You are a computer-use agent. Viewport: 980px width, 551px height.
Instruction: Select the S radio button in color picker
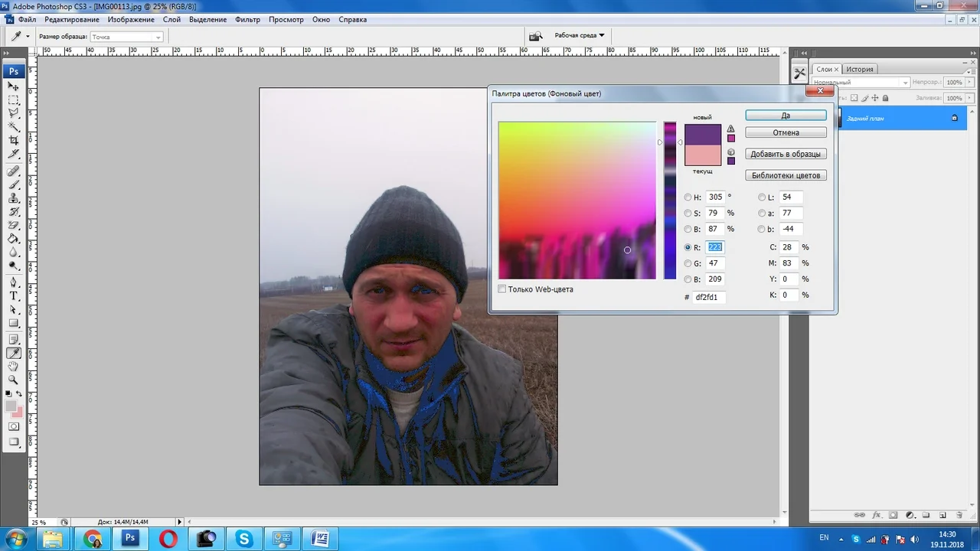coord(688,213)
